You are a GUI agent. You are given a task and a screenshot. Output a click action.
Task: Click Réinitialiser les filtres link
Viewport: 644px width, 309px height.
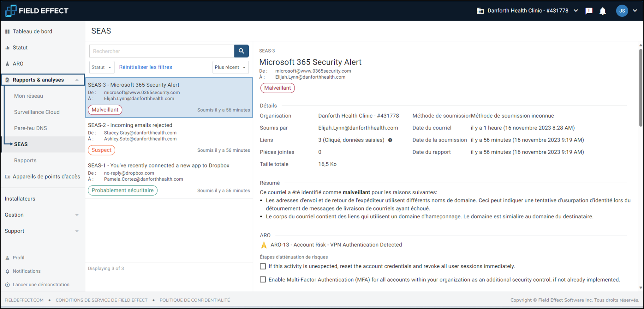pos(146,67)
